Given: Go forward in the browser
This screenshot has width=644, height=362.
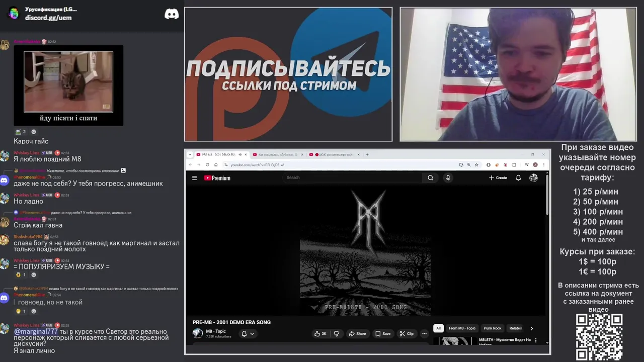Looking at the screenshot, I should (199, 164).
